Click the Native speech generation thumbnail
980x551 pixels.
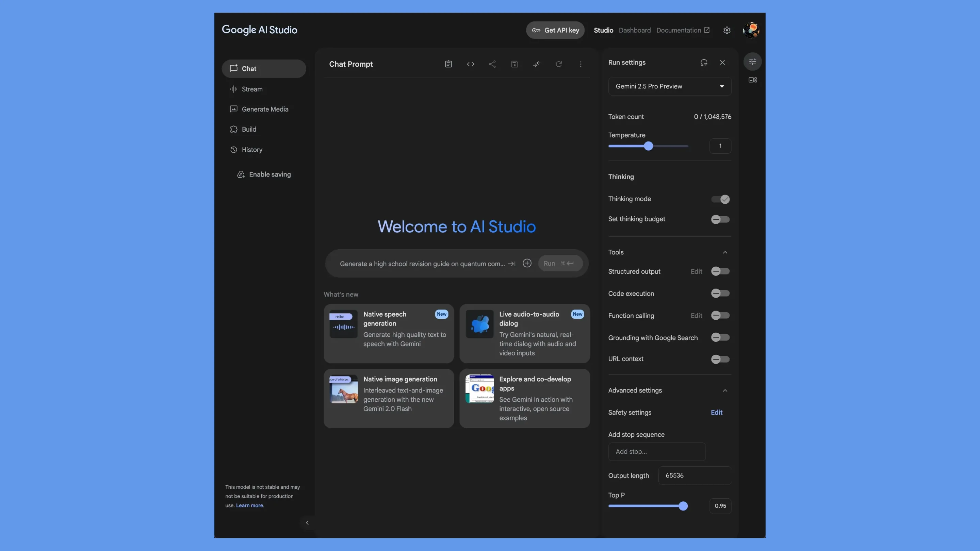pos(344,323)
